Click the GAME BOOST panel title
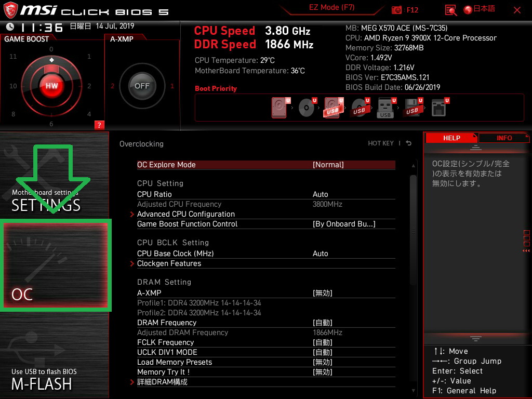The width and height of the screenshot is (532, 399). click(x=26, y=39)
